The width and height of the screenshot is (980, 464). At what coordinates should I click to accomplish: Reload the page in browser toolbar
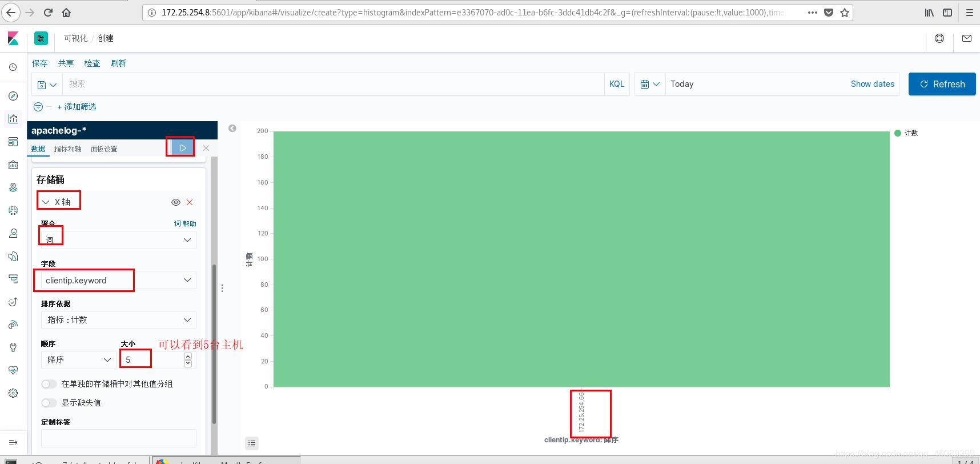tap(48, 12)
